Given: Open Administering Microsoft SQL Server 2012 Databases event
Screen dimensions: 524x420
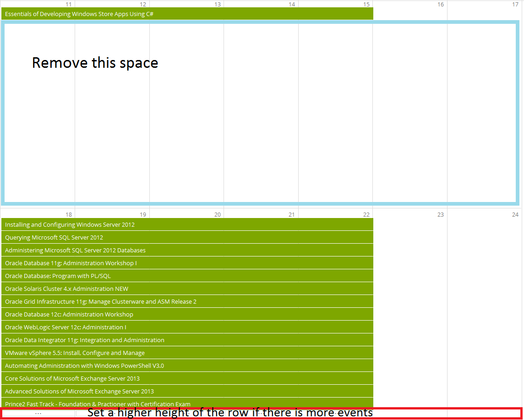Looking at the screenshot, I should pyautogui.click(x=187, y=250).
